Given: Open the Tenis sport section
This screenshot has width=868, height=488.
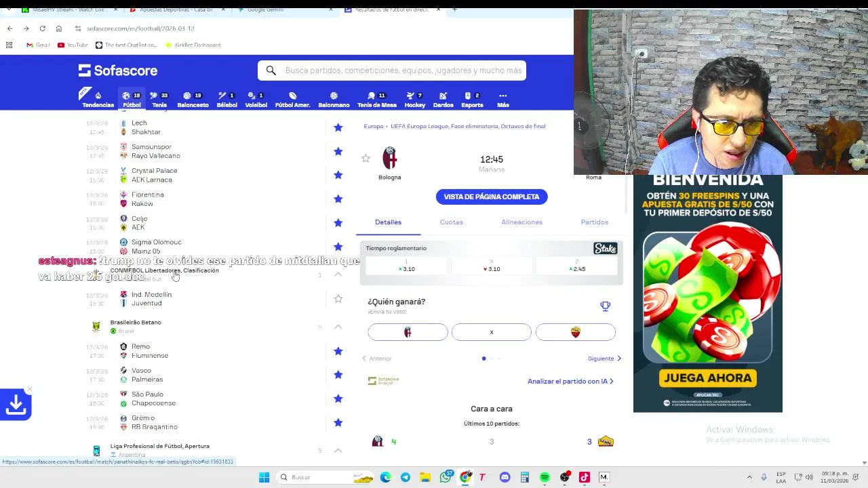Looking at the screenshot, I should tap(159, 100).
